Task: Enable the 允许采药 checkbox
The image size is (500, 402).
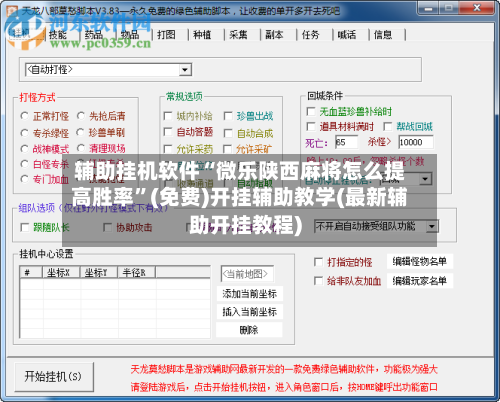Action: point(168,149)
